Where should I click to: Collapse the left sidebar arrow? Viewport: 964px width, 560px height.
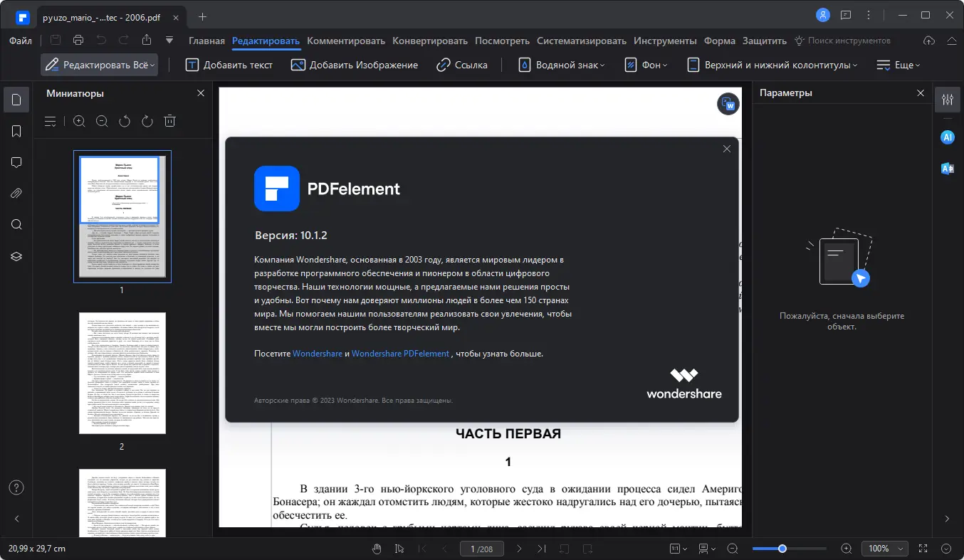(16, 519)
